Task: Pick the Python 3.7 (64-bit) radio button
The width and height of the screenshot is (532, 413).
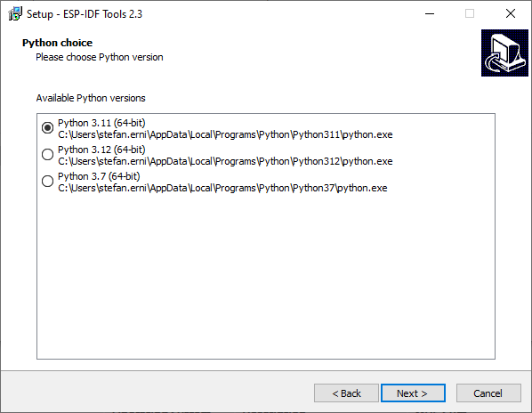Action: [x=47, y=182]
